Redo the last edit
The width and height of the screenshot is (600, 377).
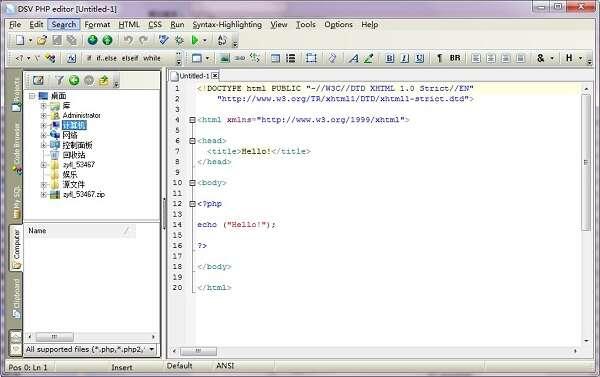(143, 40)
